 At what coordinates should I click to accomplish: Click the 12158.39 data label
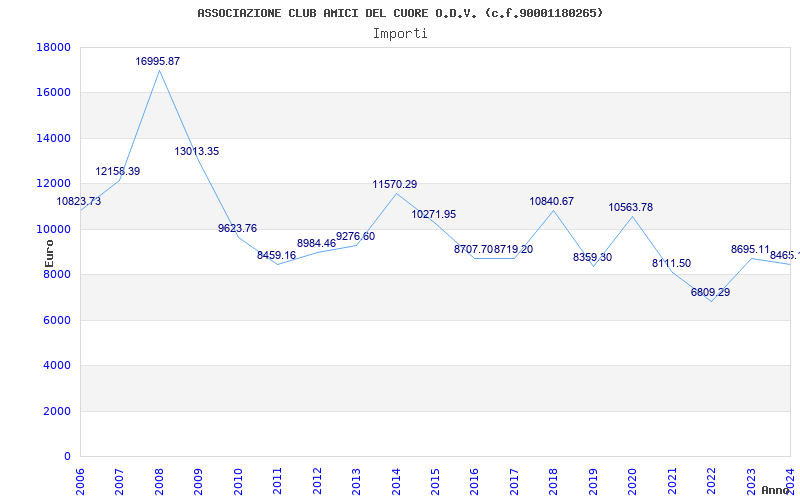(x=118, y=172)
